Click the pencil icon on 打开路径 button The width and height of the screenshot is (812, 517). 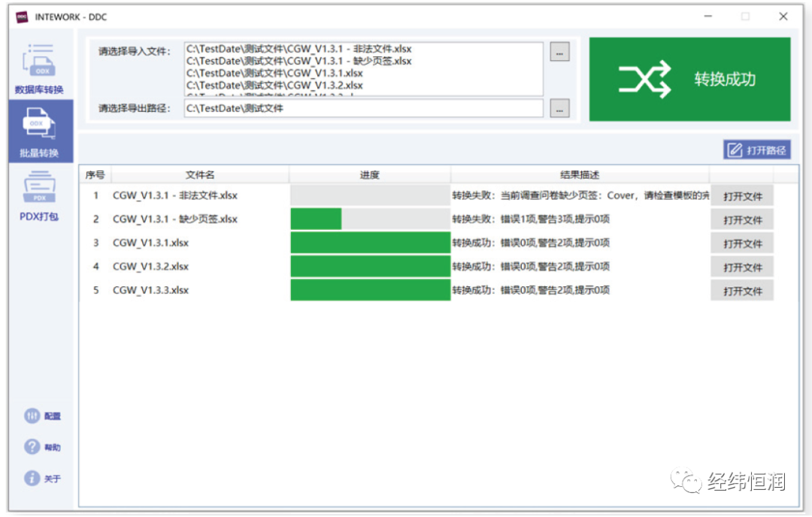point(733,149)
